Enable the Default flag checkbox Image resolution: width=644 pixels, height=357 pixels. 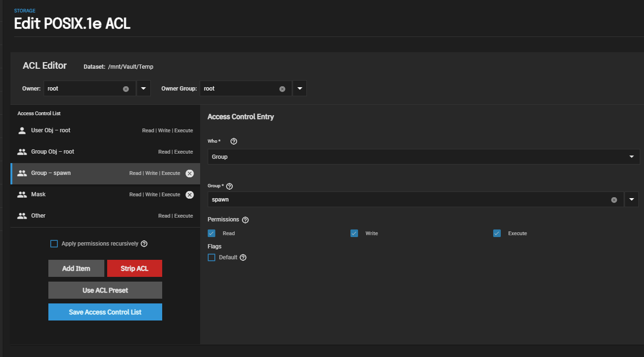click(x=212, y=257)
